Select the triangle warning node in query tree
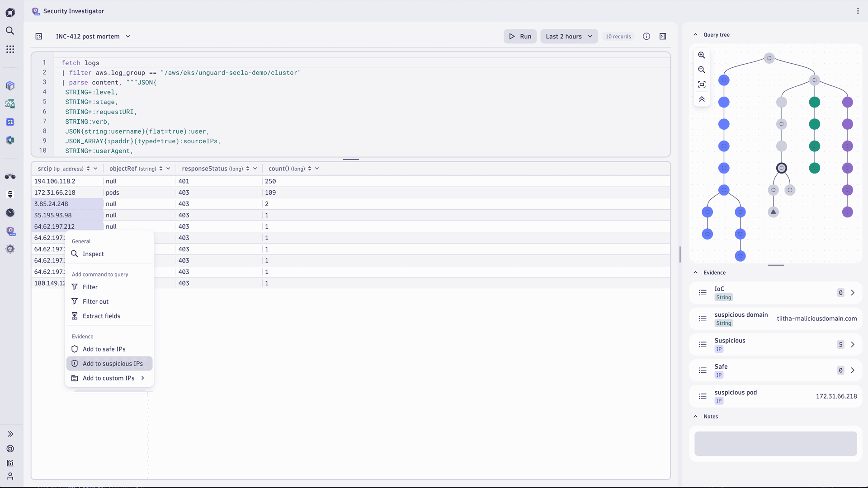The image size is (868, 488). [774, 212]
